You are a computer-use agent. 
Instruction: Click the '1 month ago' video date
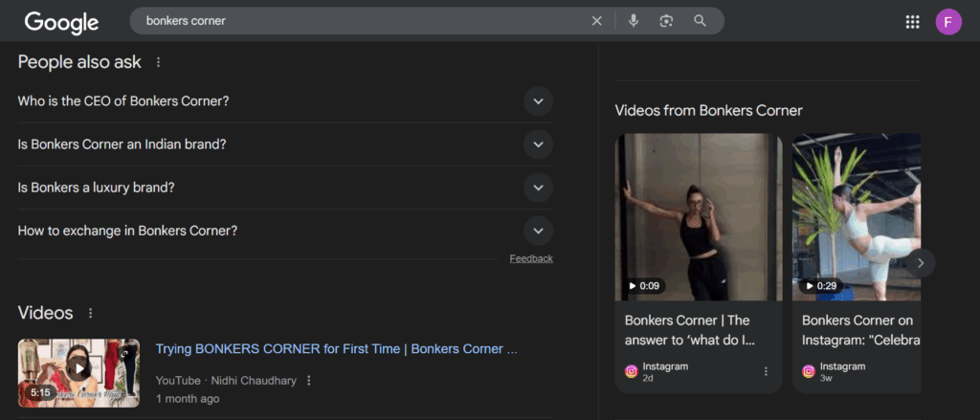pos(188,398)
